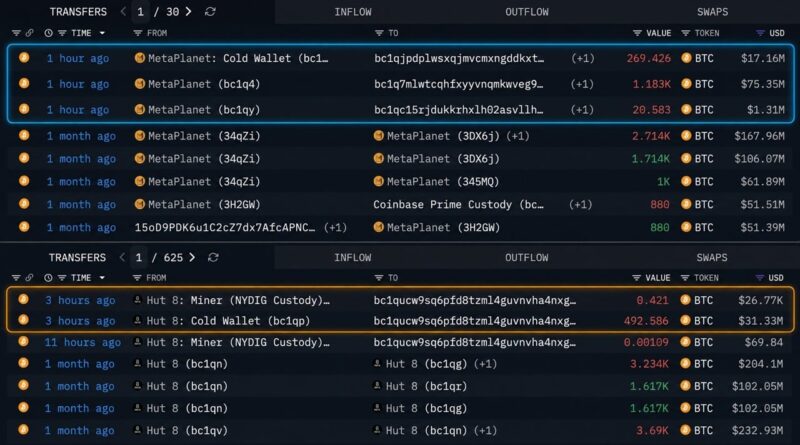Click USD amount $167.96M
The width and height of the screenshot is (800, 445).
click(x=759, y=136)
